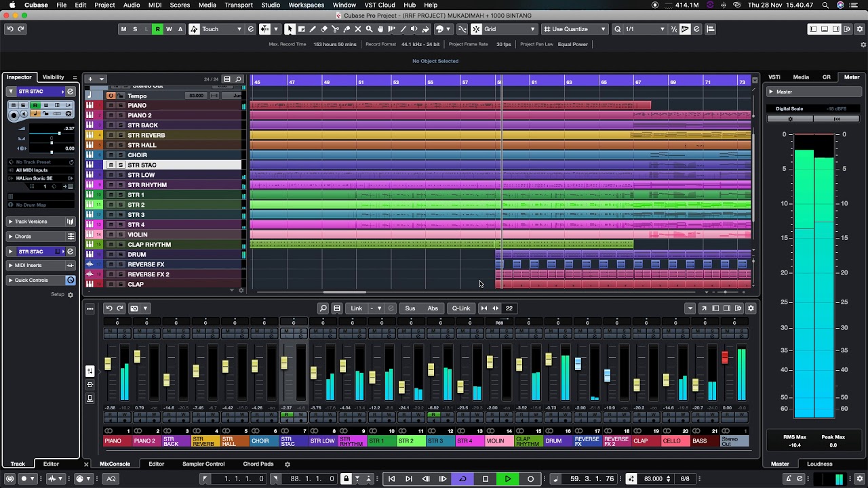868x488 pixels.
Task: Open the Touch automation mode dropdown
Action: click(x=222, y=29)
